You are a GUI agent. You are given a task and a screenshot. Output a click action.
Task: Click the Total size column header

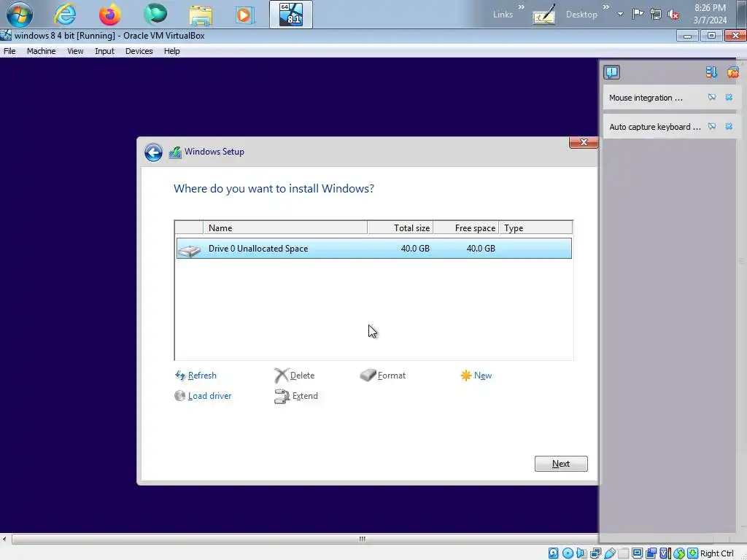tap(400, 228)
